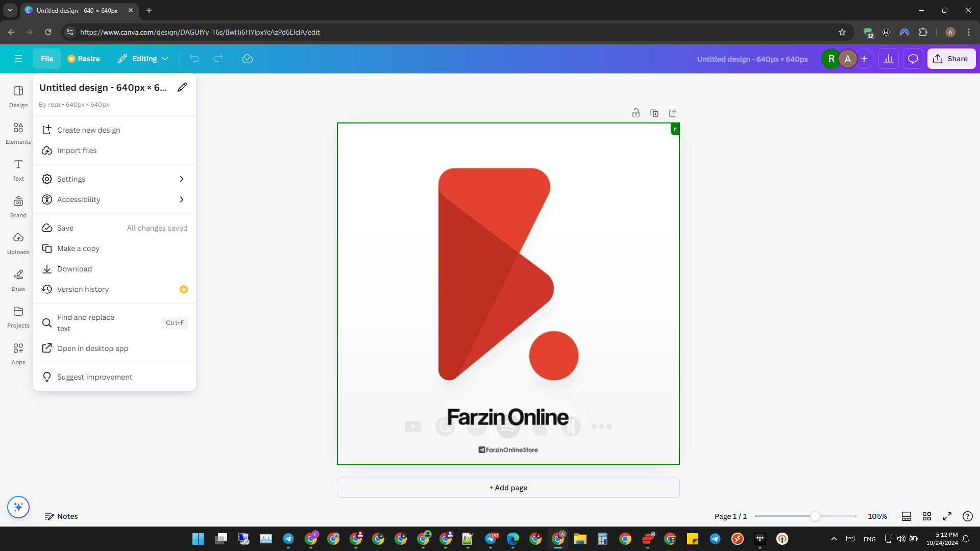This screenshot has width=980, height=551.
Task: Select Save in the File menu
Action: click(x=114, y=228)
